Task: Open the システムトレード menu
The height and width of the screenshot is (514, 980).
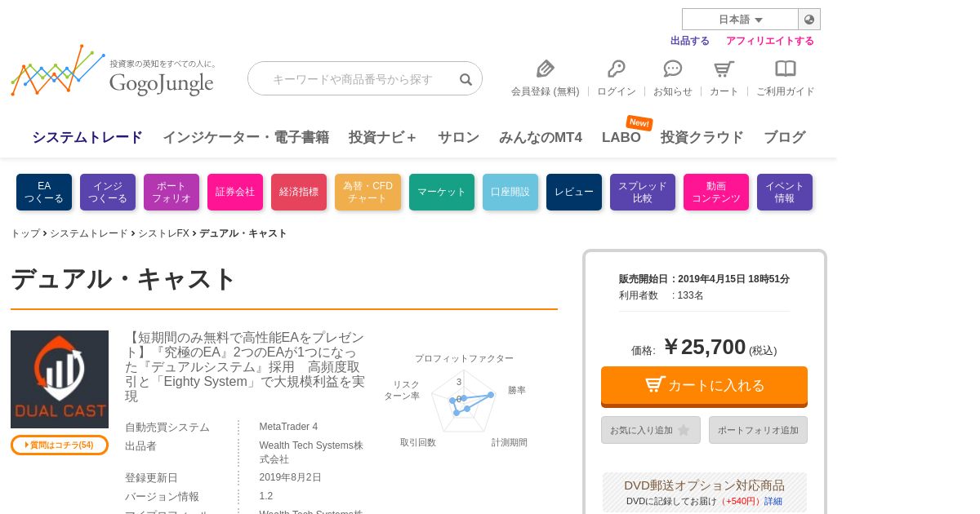Action: tap(87, 137)
